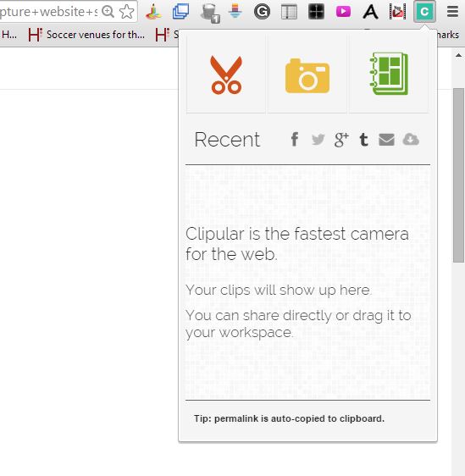This screenshot has width=465, height=476.
Task: Download clip using the cloud icon
Action: [411, 140]
